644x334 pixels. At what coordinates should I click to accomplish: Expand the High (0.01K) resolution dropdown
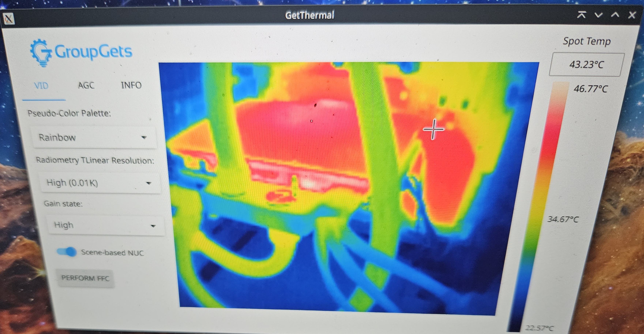tap(99, 183)
